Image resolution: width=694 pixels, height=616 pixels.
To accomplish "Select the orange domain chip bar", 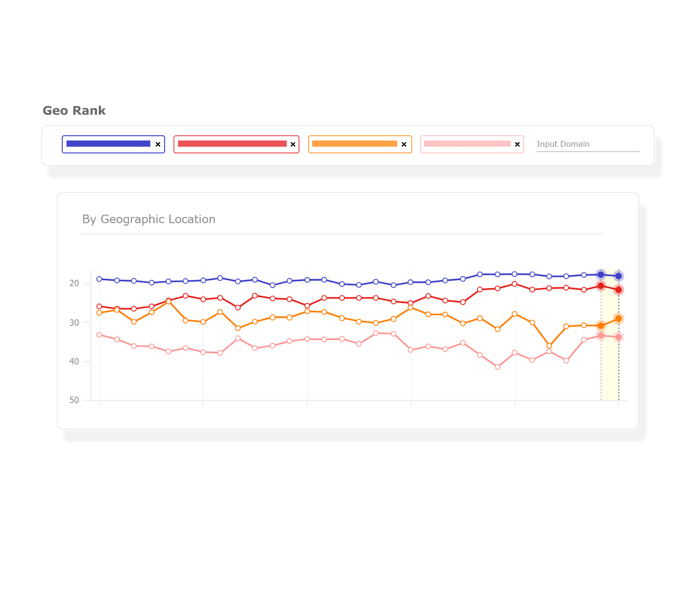I will (355, 144).
